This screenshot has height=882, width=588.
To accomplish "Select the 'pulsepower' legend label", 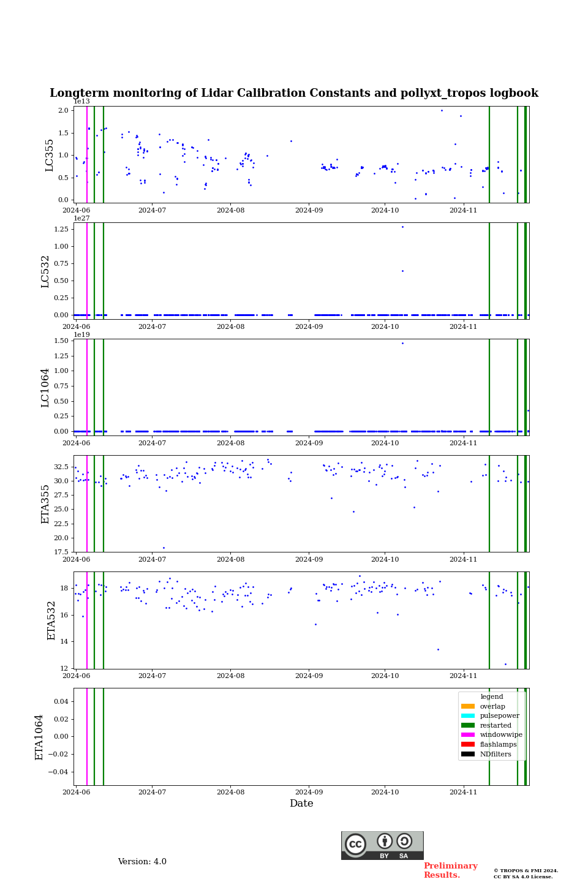I will pos(500,716).
